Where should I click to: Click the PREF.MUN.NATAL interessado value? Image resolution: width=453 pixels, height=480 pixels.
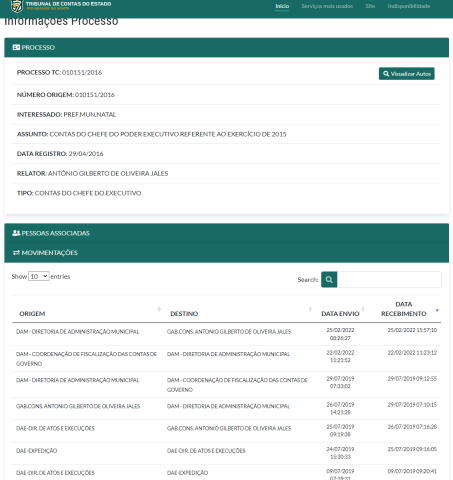point(90,114)
